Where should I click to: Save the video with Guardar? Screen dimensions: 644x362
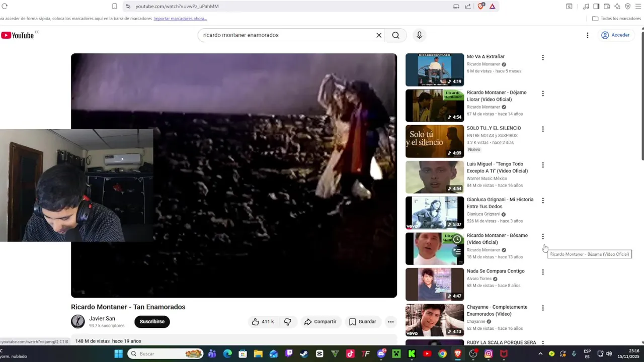[363, 322]
